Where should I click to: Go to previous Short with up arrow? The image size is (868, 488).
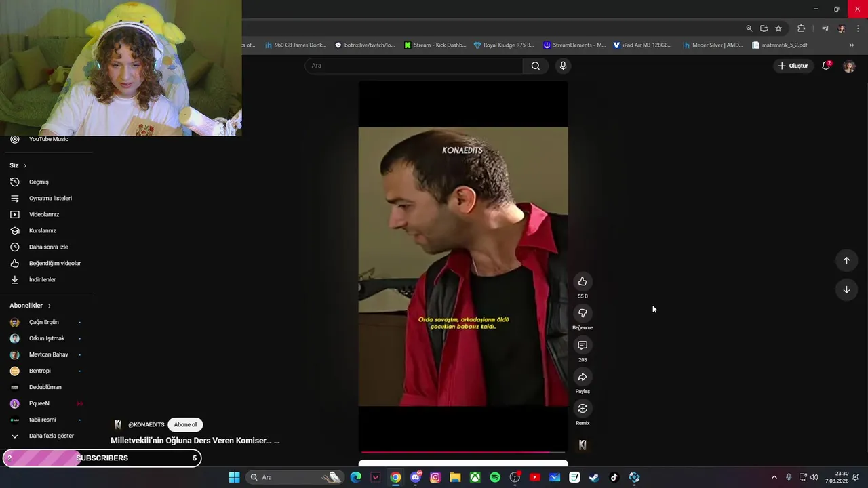pyautogui.click(x=846, y=260)
